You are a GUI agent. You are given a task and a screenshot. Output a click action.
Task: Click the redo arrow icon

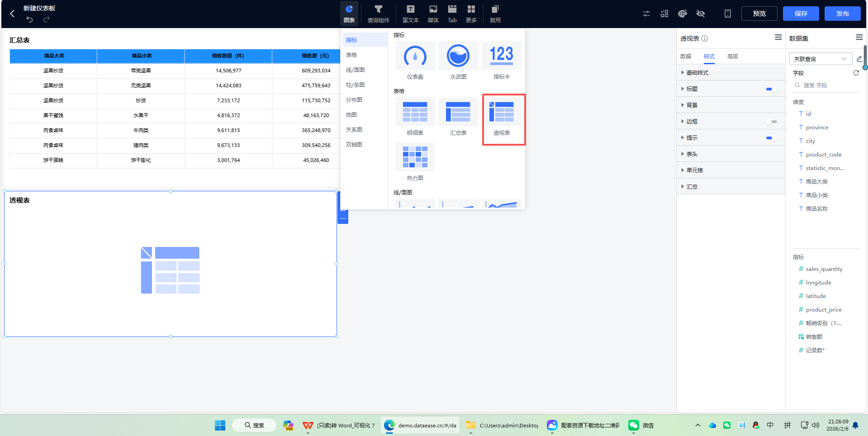click(46, 19)
